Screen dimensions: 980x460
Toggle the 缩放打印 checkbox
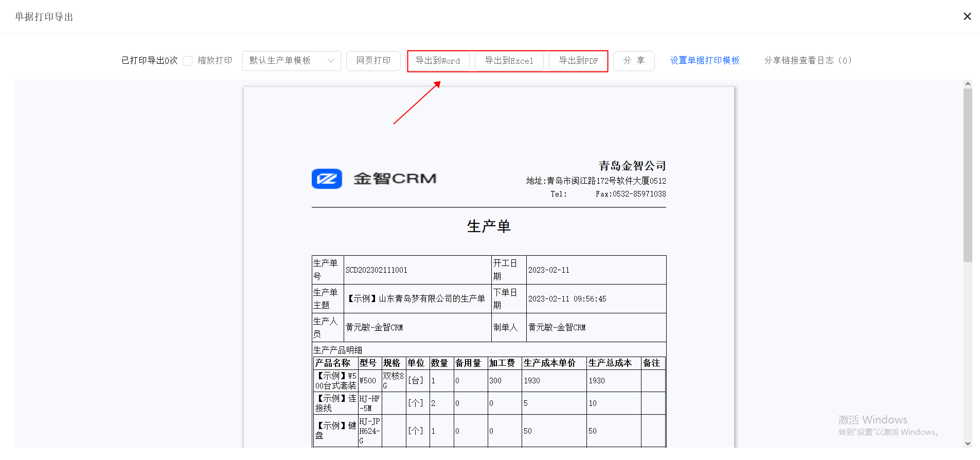(x=188, y=61)
